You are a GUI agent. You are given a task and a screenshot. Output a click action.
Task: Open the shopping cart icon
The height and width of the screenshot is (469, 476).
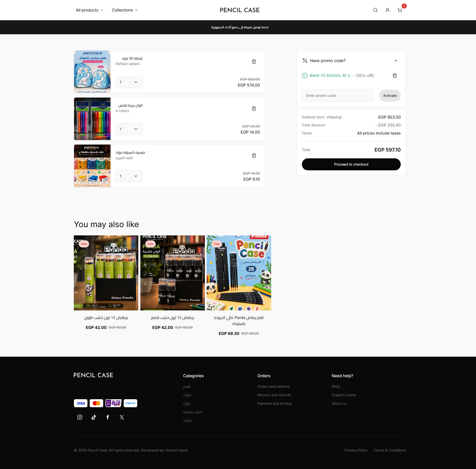400,10
